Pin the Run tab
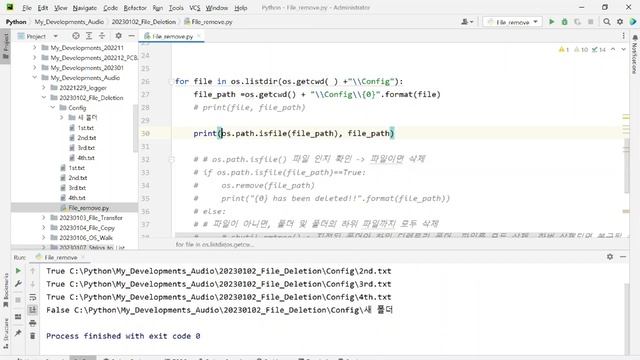The image size is (640, 360). (18, 333)
